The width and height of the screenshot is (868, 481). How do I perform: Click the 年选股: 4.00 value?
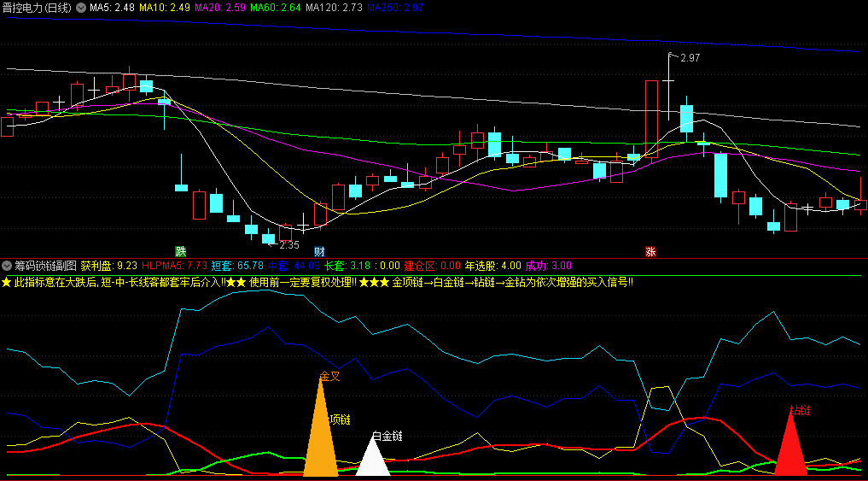pyautogui.click(x=492, y=266)
